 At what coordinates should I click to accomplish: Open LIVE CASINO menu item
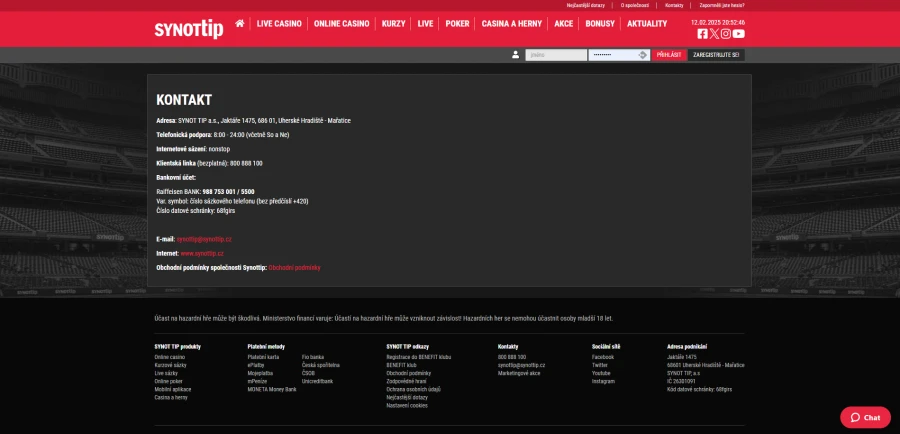(279, 24)
